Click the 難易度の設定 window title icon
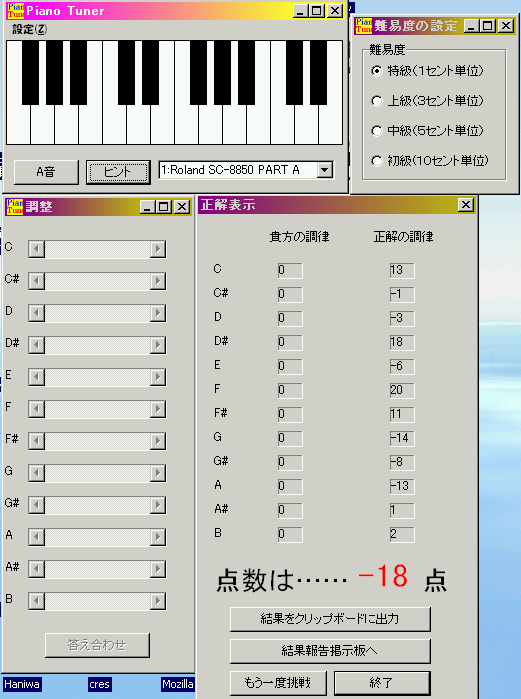The image size is (521, 699). [x=364, y=25]
